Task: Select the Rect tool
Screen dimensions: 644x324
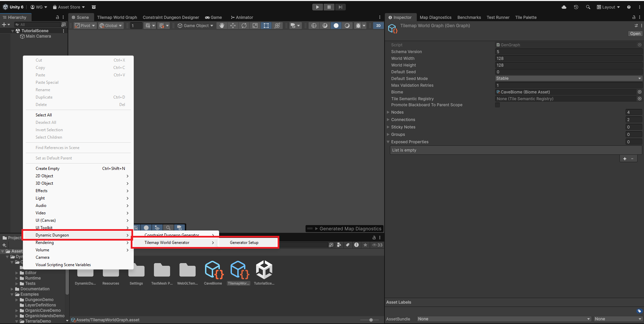Action: [266, 26]
